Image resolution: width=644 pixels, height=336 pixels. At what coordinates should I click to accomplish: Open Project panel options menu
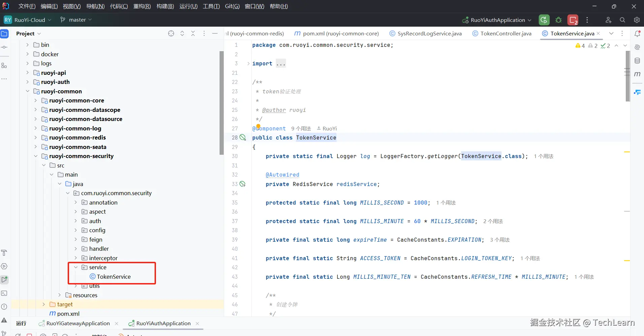204,33
